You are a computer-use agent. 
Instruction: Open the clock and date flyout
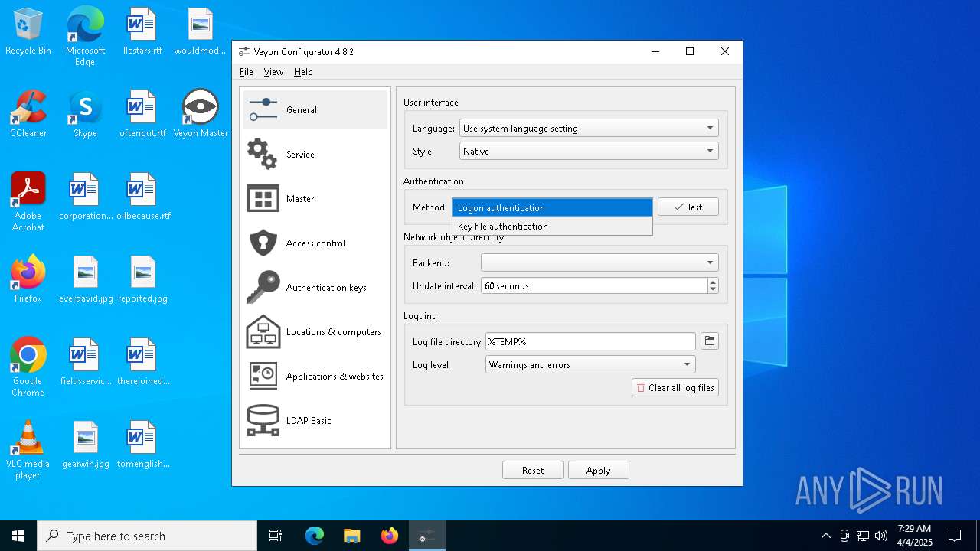point(914,536)
